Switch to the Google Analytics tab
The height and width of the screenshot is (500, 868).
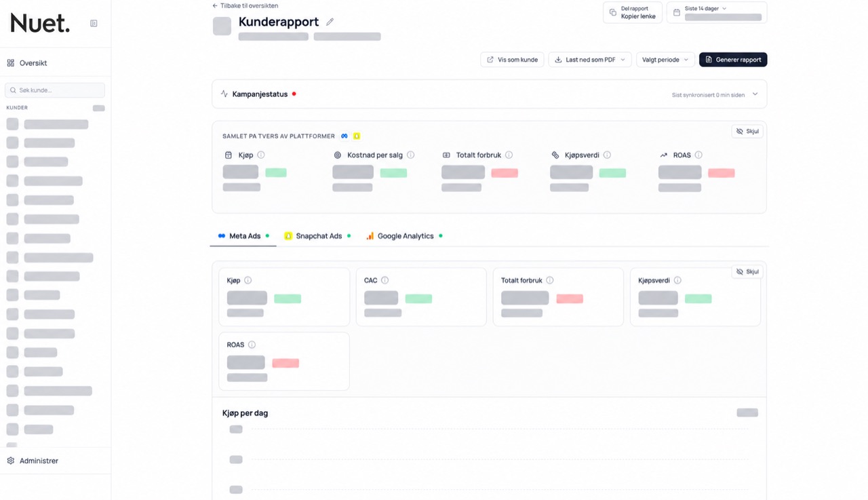pos(404,236)
